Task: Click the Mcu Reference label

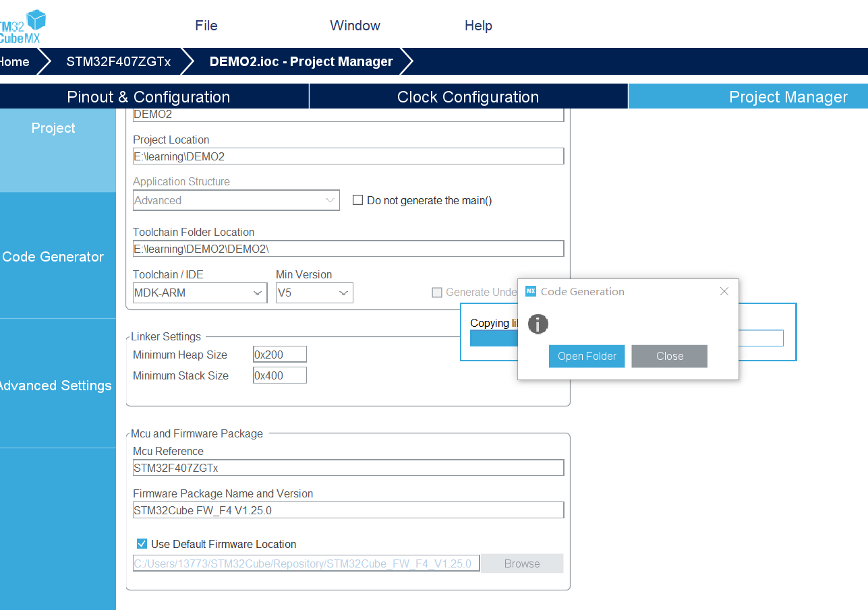Action: 168,451
